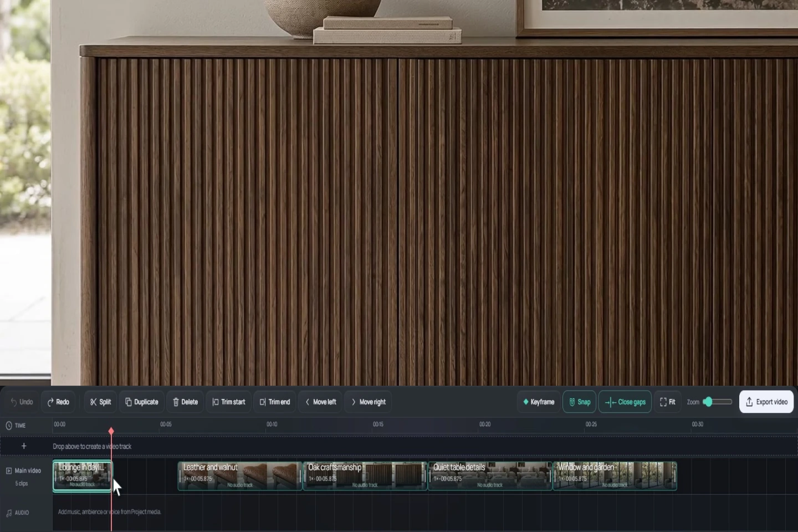Screen dimensions: 798x532
Task: Click the plus icon to add track
Action: coord(24,446)
